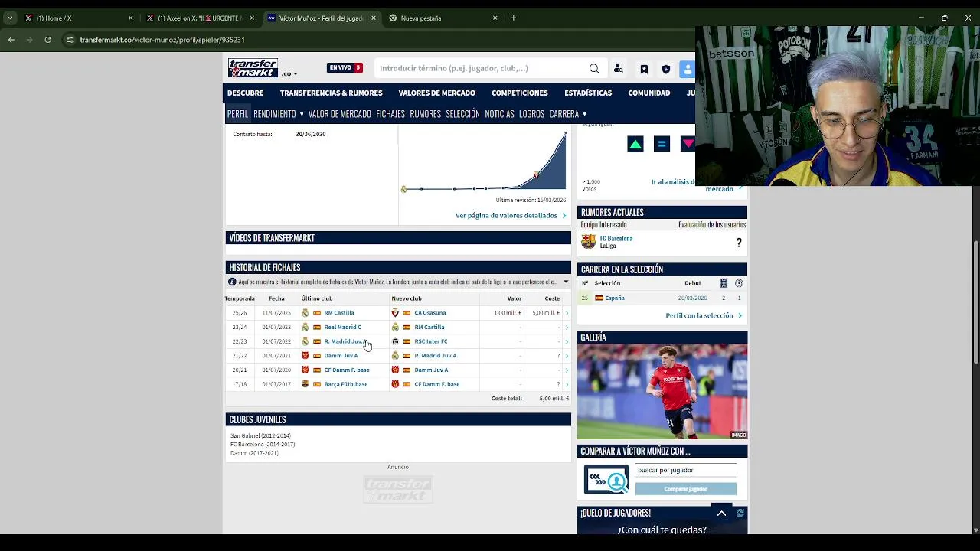Click R. Madrid Juv.A in Último club
980x551 pixels.
coord(345,341)
